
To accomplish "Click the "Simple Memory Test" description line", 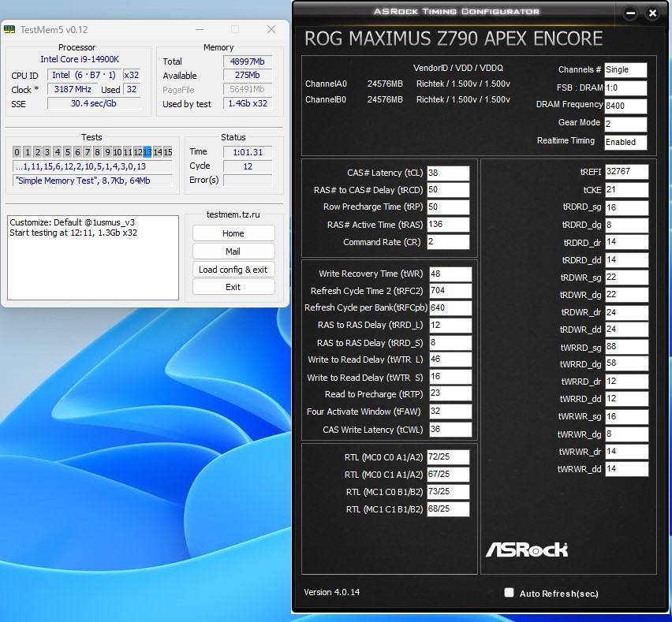I will click(x=92, y=181).
